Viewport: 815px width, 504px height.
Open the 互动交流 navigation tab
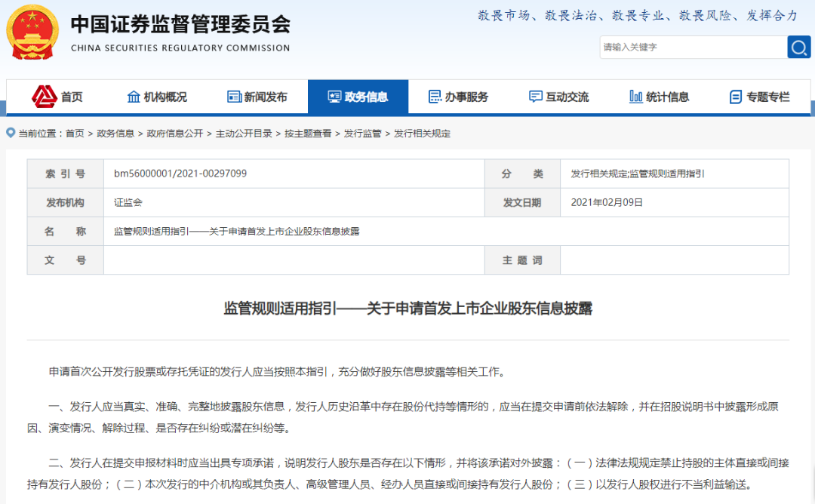point(558,97)
